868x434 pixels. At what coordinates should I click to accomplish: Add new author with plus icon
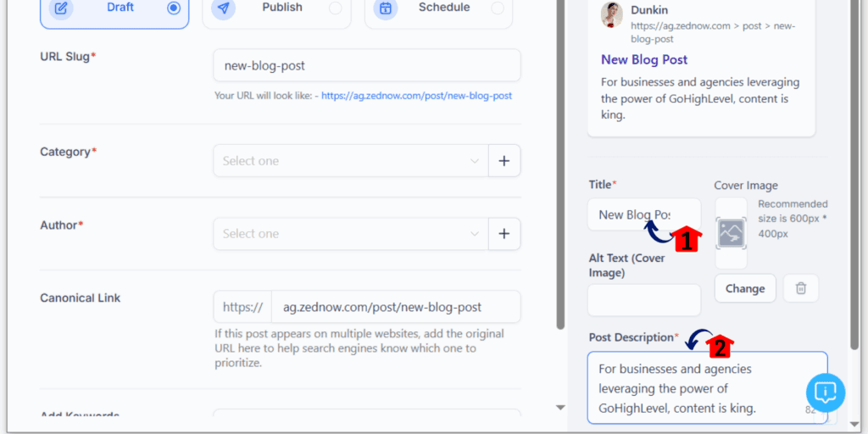[504, 234]
